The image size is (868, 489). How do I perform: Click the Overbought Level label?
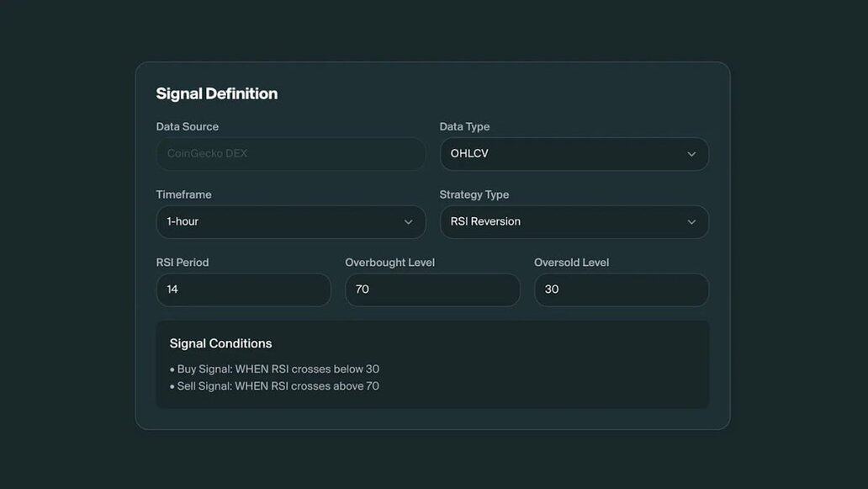click(389, 263)
